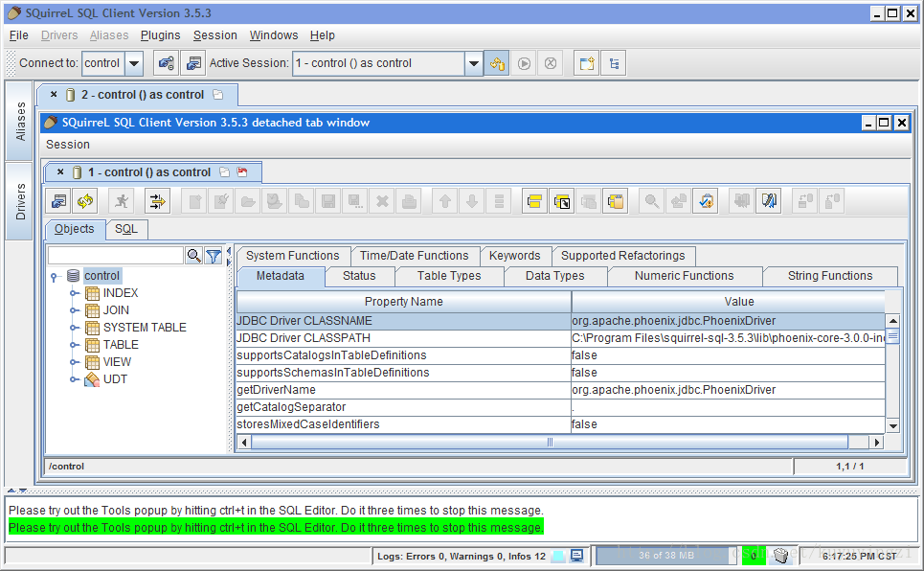Screen dimensions: 924x571
Task: Expand the UDT tree node
Action: pyautogui.click(x=74, y=379)
